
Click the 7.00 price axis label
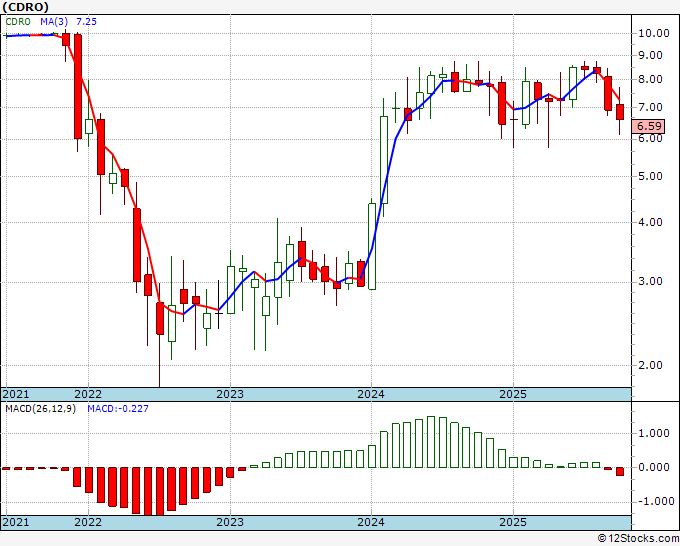650,107
